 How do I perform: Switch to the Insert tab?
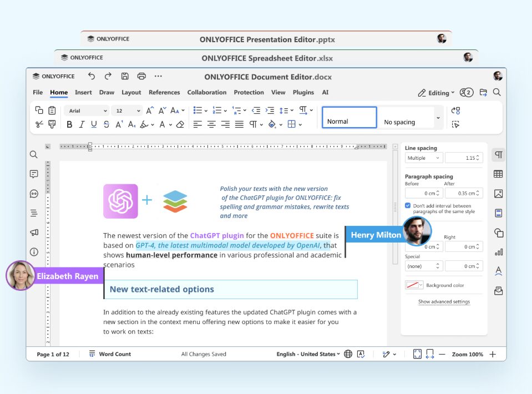click(83, 92)
